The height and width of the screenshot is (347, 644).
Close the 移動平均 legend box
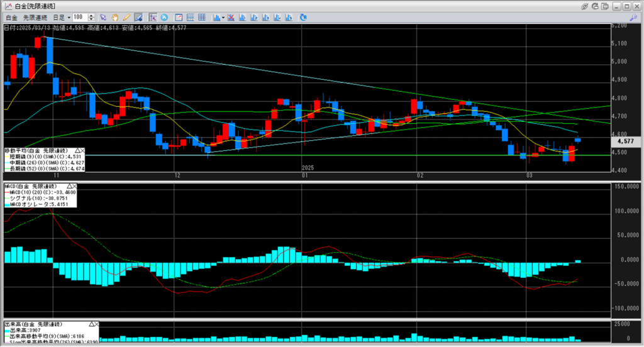[x=82, y=151]
